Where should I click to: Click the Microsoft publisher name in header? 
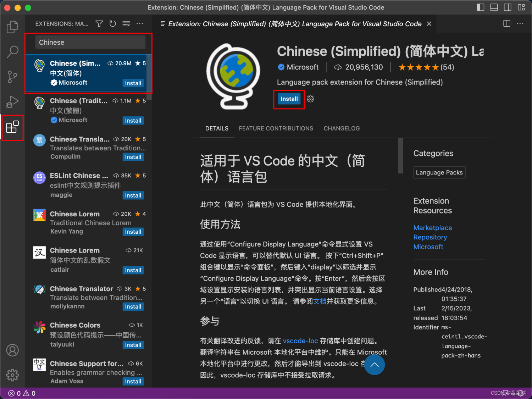(x=303, y=67)
